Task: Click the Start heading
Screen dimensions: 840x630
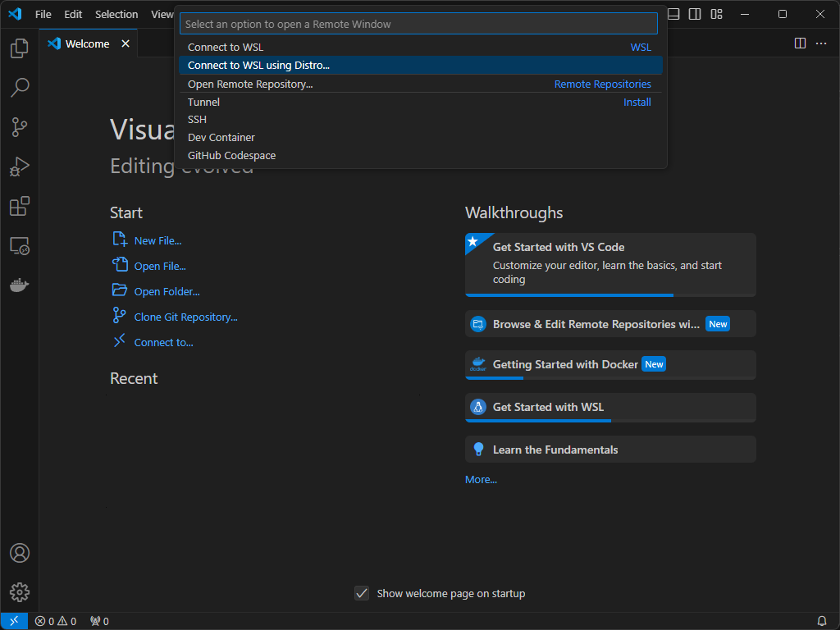Action: (x=126, y=212)
